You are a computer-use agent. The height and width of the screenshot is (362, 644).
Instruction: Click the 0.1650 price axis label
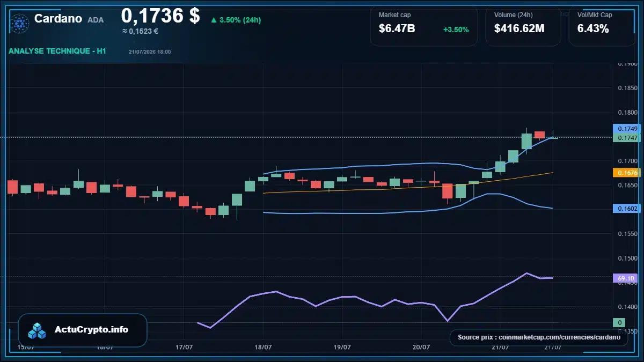click(627, 185)
